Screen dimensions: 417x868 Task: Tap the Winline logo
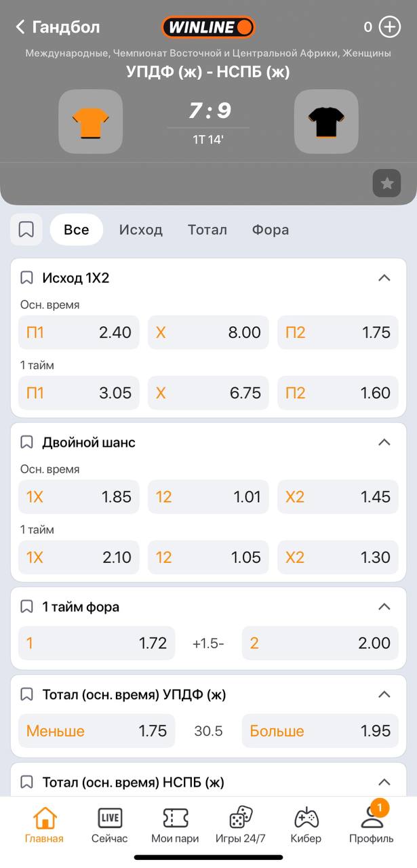(x=208, y=28)
